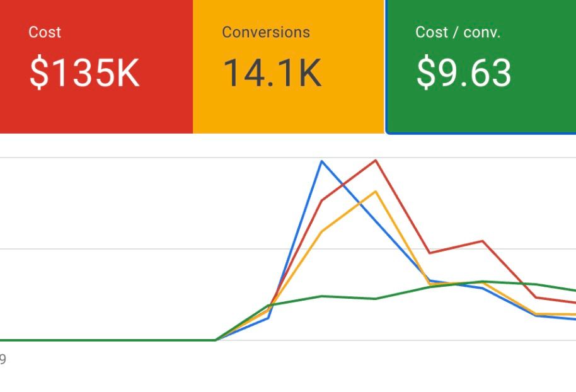Click the flat green baseline segment at chart left
Image resolution: width=576 pixels, height=392 pixels.
pyautogui.click(x=107, y=340)
